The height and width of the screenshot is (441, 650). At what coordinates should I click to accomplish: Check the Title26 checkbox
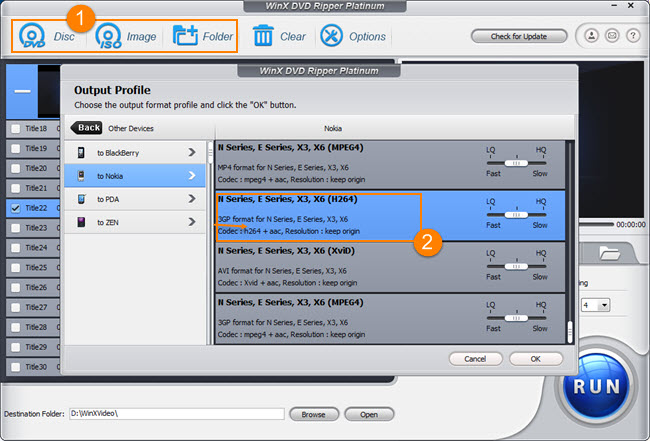click(x=15, y=288)
